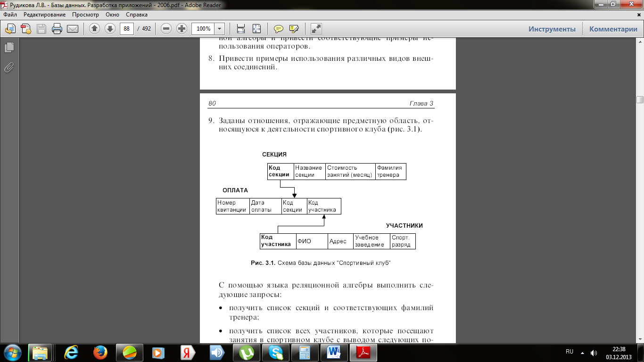Image resolution: width=644 pixels, height=362 pixels.
Task: Open the zoom level dropdown arrow
Action: (220, 29)
